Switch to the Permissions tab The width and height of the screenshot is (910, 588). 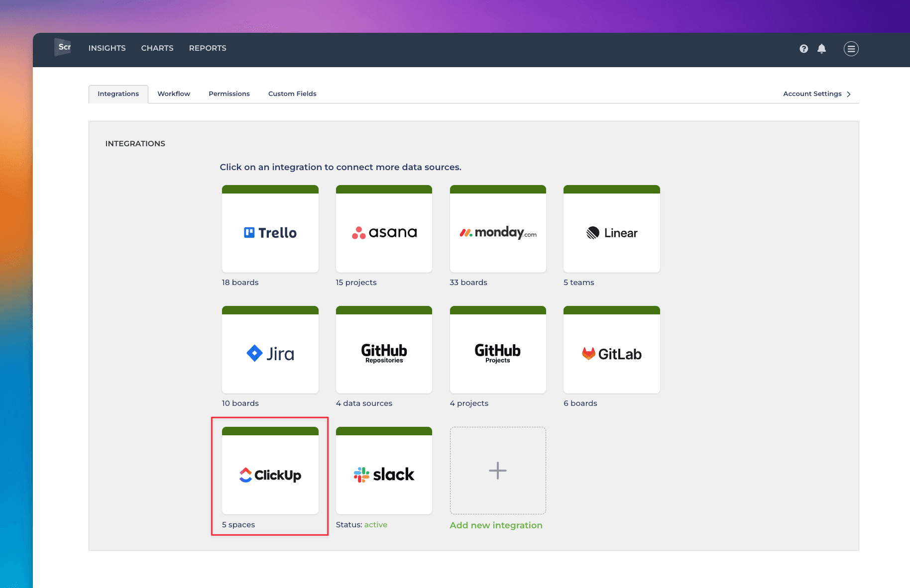(229, 94)
